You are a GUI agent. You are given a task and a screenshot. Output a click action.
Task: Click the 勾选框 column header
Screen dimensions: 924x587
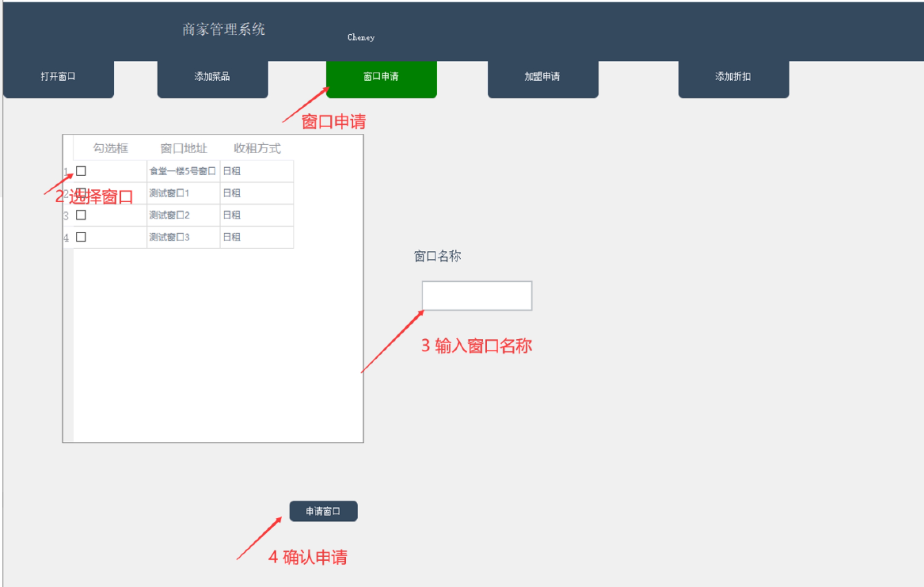(x=110, y=148)
